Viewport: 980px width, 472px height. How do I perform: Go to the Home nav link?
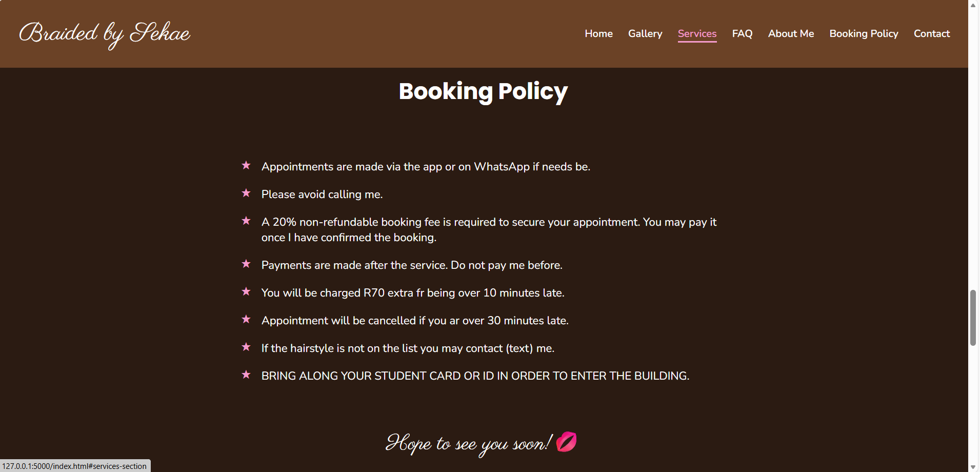(x=598, y=34)
